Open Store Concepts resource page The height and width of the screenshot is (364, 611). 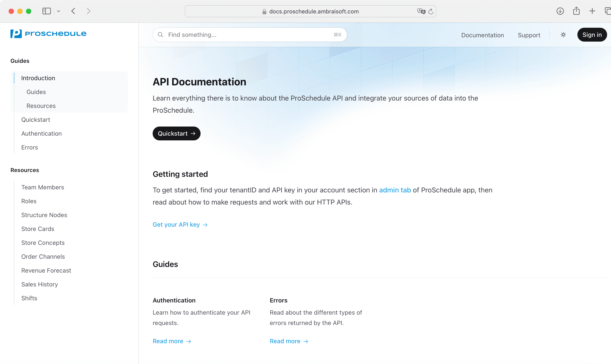[43, 243]
